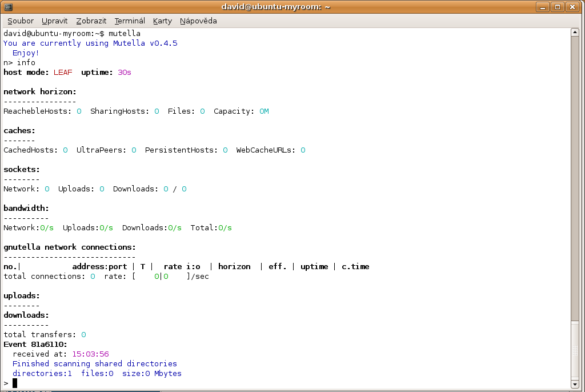Click the 'bandwidth:' heading
Screen dimensions: 585x392
26,209
